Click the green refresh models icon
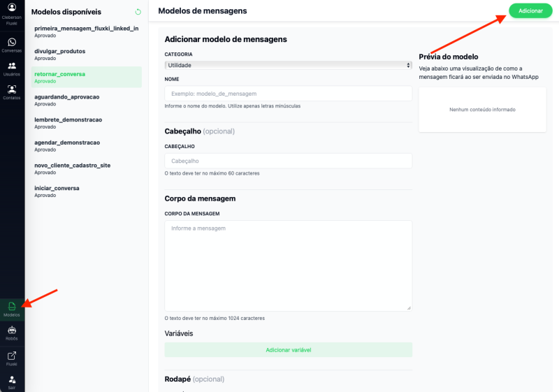Viewport: 559px width, 392px height. click(x=138, y=12)
